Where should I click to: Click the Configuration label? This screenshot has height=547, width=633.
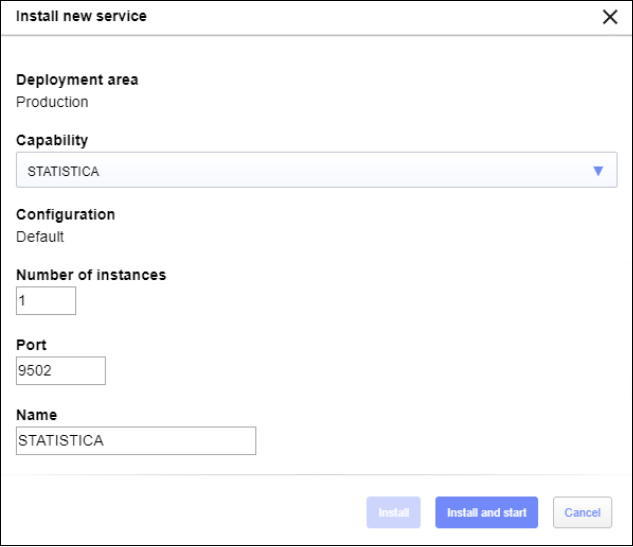(65, 215)
